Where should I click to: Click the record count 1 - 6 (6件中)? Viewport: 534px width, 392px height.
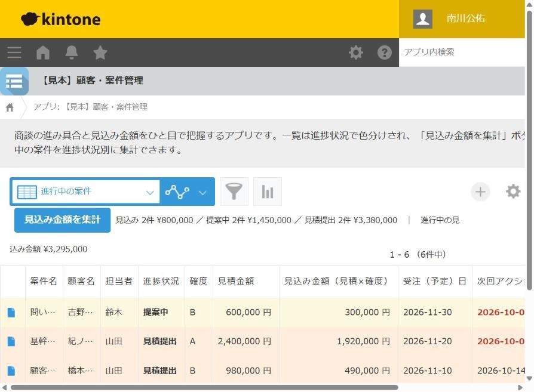(418, 255)
